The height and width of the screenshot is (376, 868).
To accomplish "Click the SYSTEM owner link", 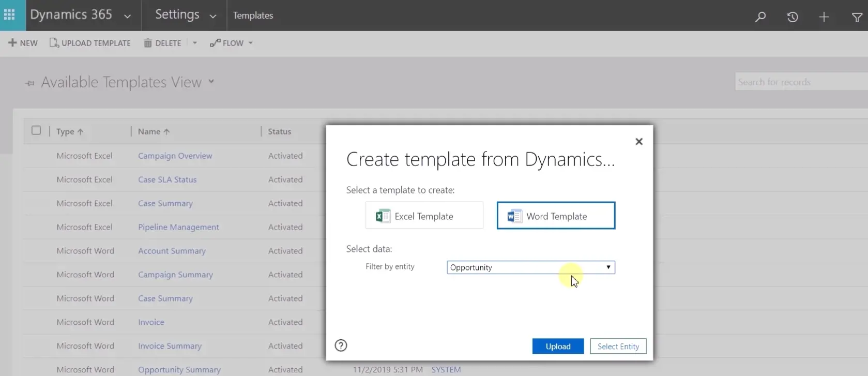I will click(x=446, y=370).
